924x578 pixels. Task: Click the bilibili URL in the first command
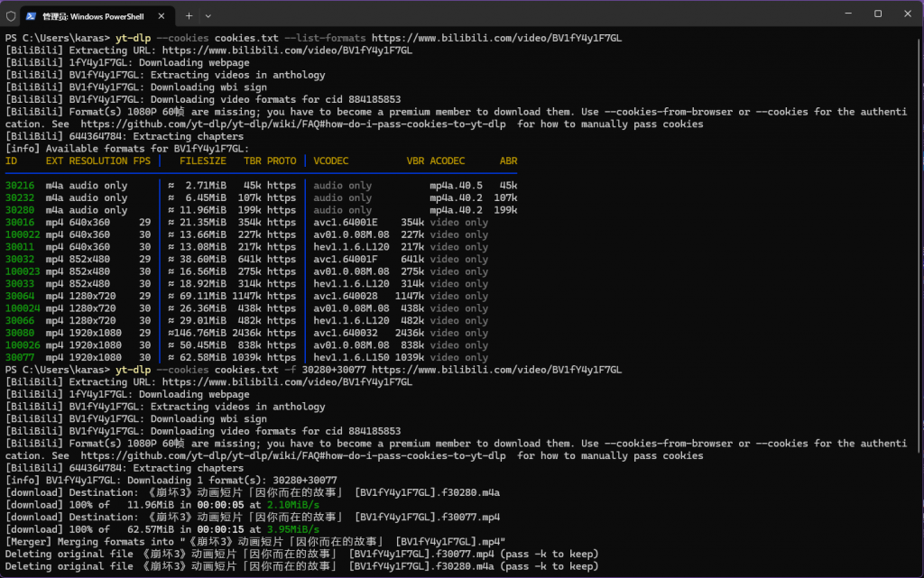tap(496, 38)
